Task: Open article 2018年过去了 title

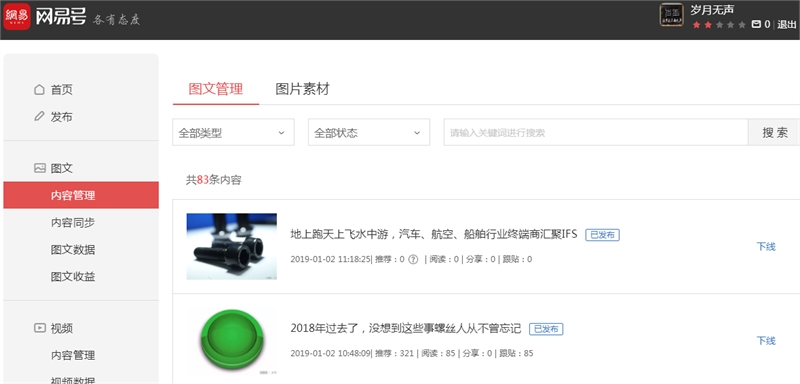Action: 406,328
